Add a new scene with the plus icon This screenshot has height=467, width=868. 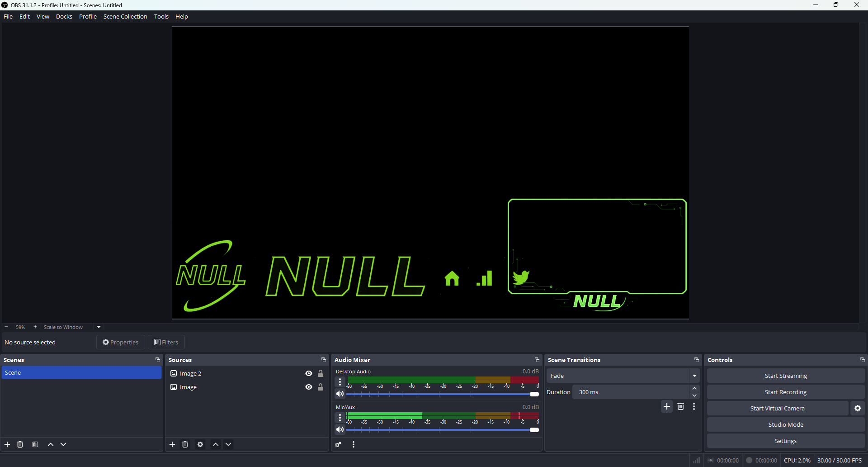coord(7,444)
